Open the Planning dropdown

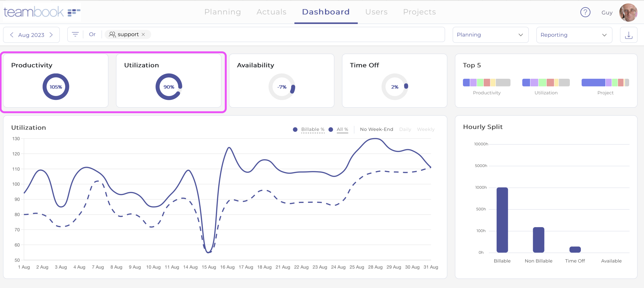pos(490,35)
